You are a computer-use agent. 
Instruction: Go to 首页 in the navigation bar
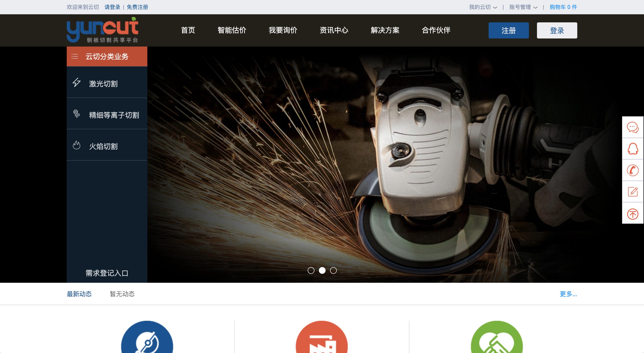coord(188,30)
